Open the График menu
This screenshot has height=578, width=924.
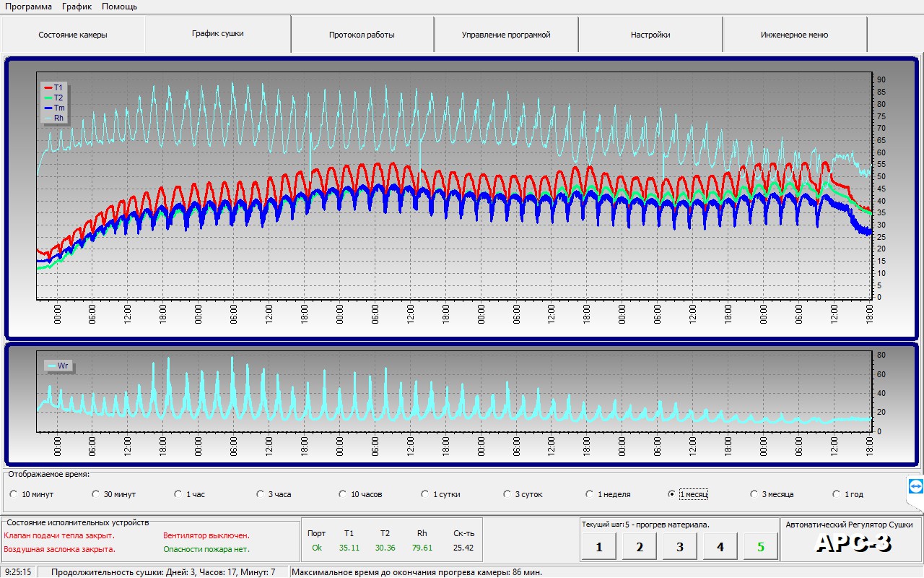77,7
